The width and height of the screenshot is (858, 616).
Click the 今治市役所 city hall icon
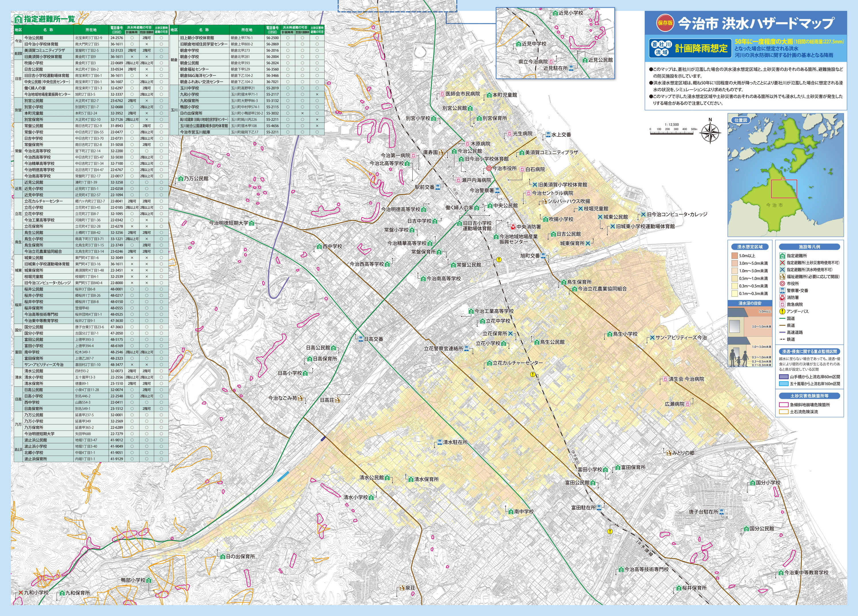489,169
